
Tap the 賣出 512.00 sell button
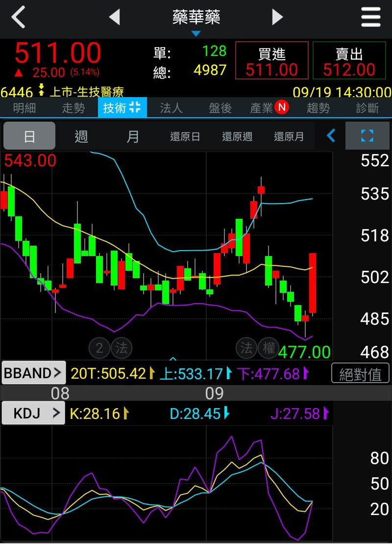[349, 60]
